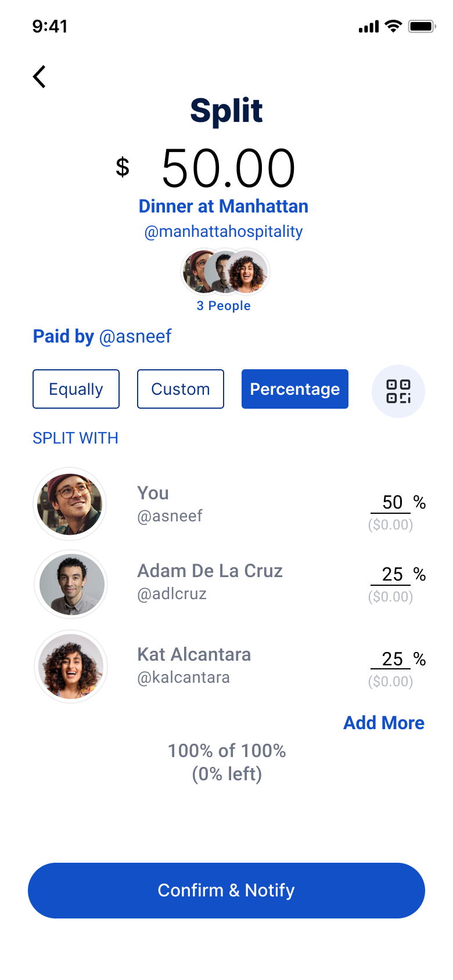453x980 pixels.
Task: Select the Equally split option
Action: click(76, 389)
